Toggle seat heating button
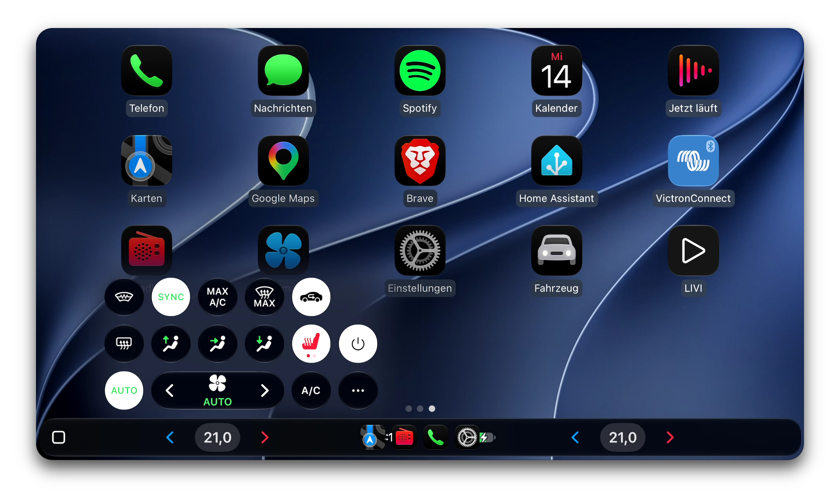 click(311, 344)
